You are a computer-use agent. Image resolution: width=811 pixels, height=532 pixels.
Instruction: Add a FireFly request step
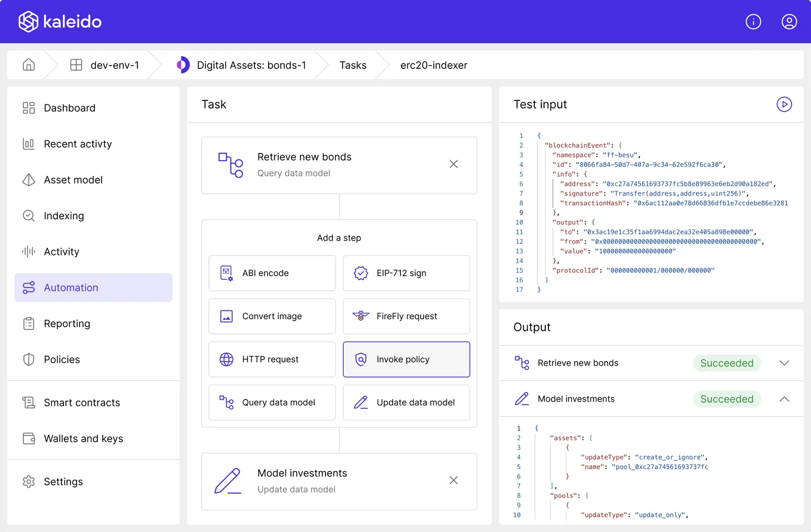406,316
